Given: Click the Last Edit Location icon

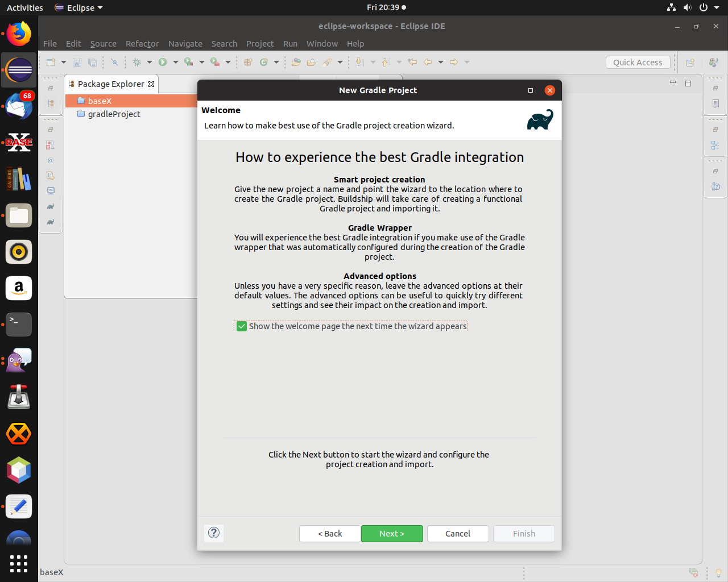Looking at the screenshot, I should coord(413,62).
